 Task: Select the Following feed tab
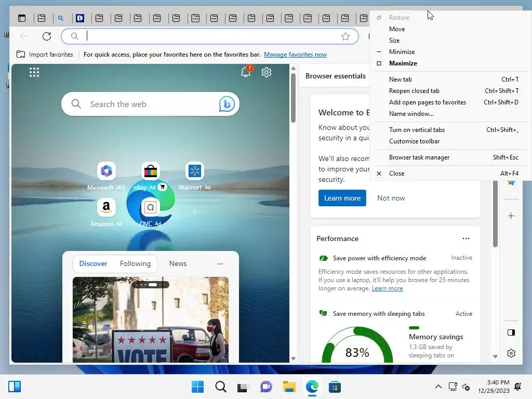coord(136,263)
